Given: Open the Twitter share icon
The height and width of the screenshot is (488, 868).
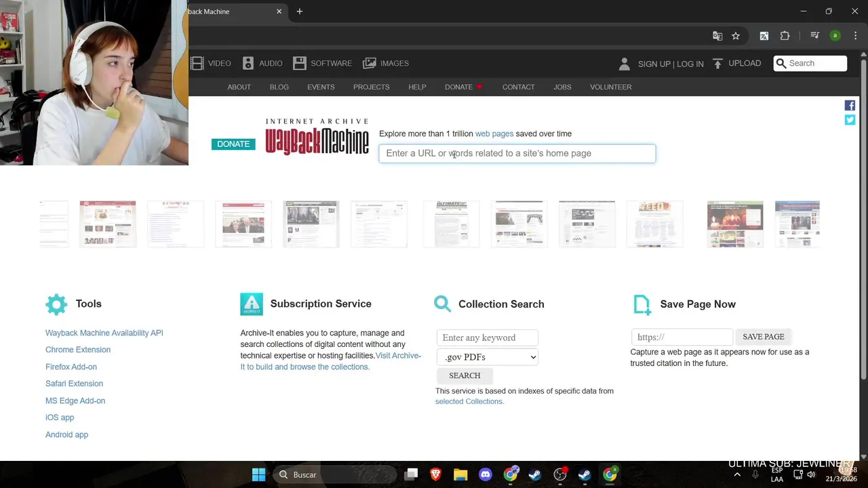Looking at the screenshot, I should click(850, 120).
